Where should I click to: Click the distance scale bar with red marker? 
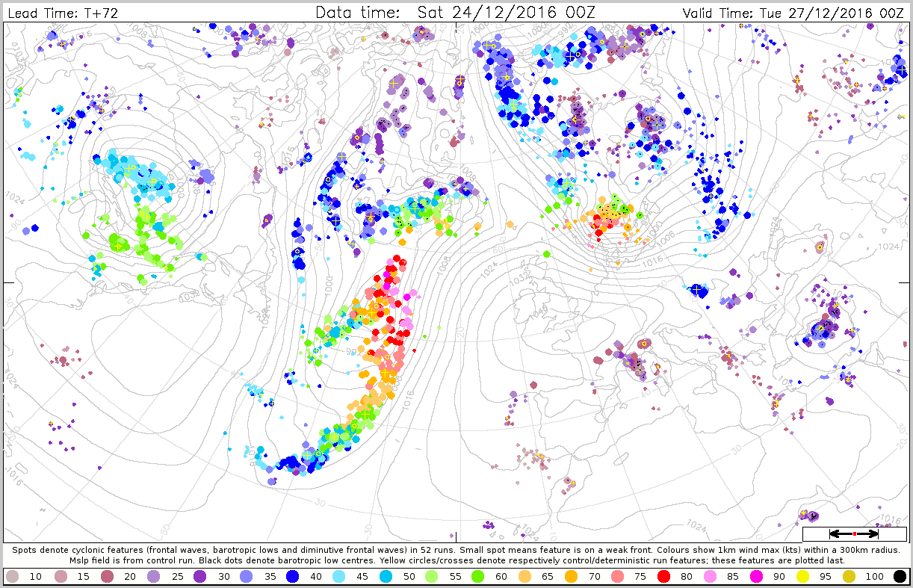point(853,533)
